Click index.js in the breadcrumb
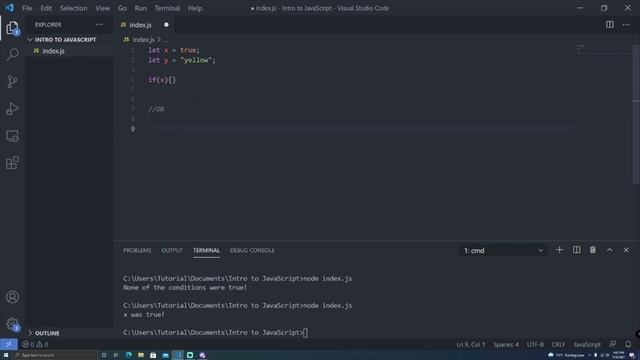The image size is (640, 360). (x=143, y=40)
